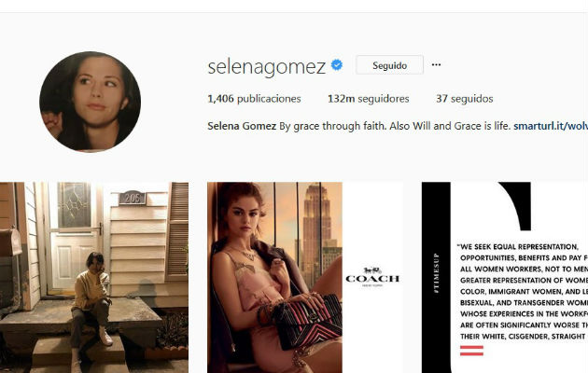This screenshot has height=373, width=588.
Task: Open the three-dot options menu
Action: coord(436,64)
